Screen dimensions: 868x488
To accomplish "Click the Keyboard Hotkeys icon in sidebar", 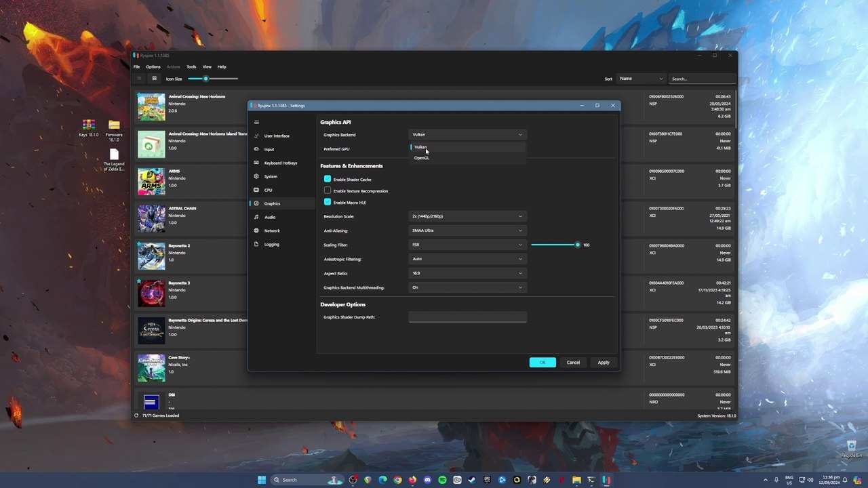I will 256,163.
